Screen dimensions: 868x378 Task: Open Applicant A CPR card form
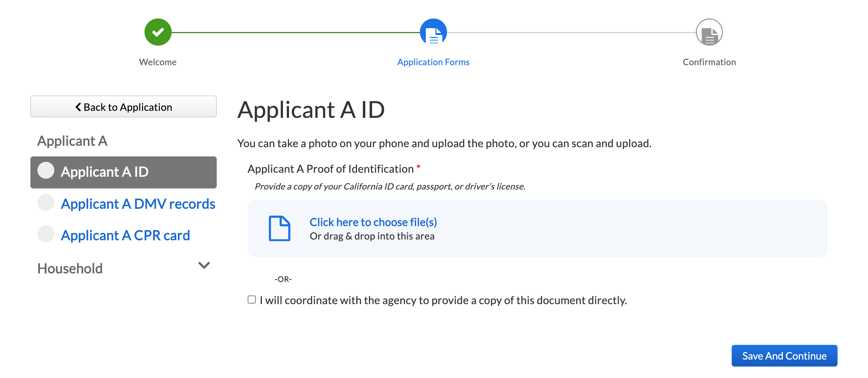click(125, 235)
